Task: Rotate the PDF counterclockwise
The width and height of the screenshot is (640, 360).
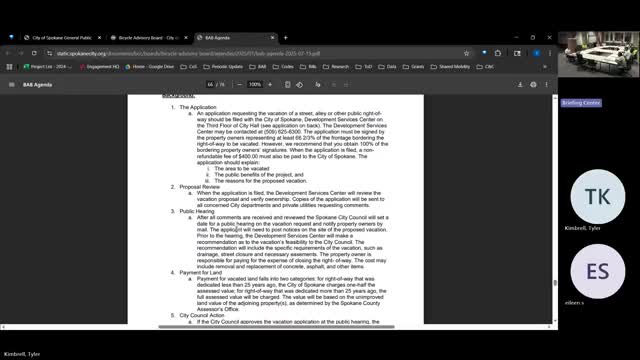Action: (x=300, y=84)
